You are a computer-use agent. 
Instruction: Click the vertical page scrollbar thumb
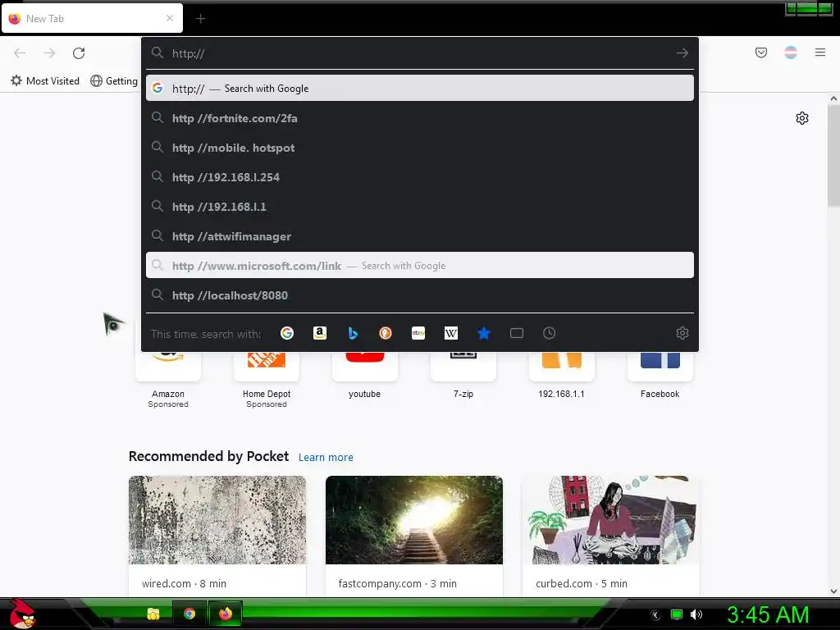(x=833, y=155)
